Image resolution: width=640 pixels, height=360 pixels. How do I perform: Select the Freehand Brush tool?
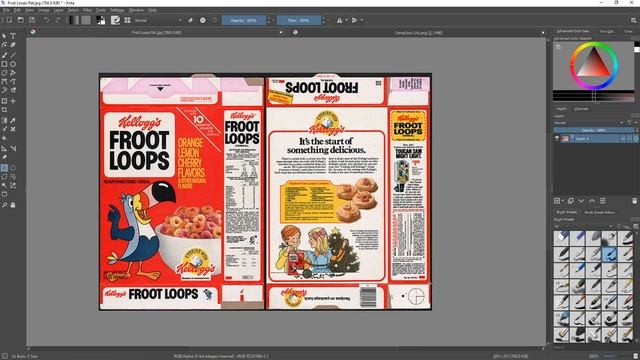pos(4,55)
